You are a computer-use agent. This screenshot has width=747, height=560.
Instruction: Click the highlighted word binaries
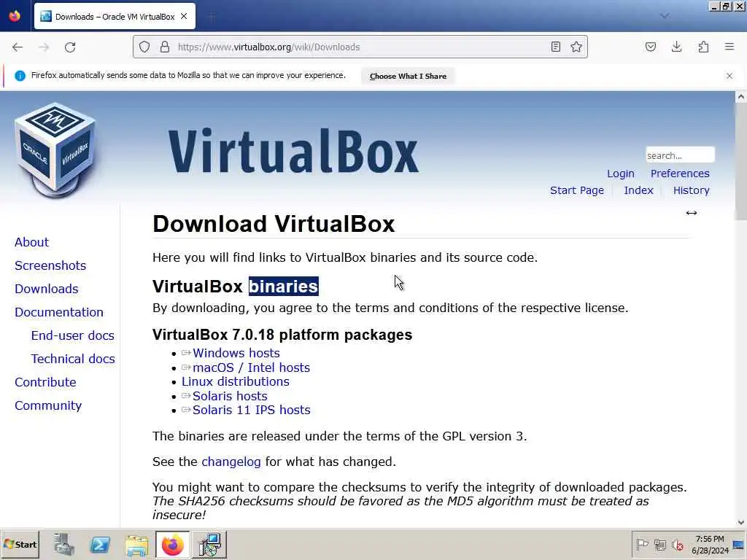pyautogui.click(x=284, y=286)
